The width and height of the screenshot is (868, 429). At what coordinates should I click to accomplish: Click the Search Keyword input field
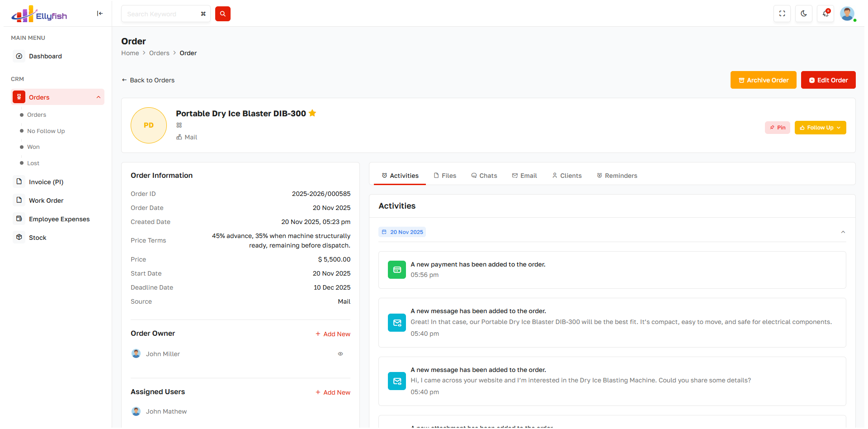click(160, 14)
